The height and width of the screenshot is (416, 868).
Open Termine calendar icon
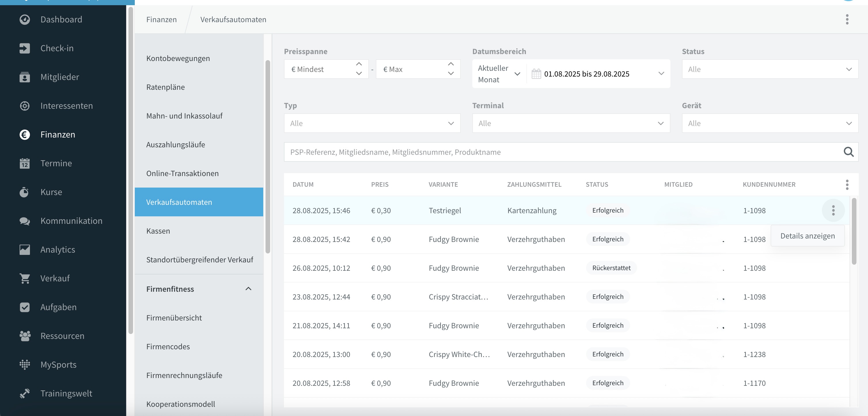(24, 164)
